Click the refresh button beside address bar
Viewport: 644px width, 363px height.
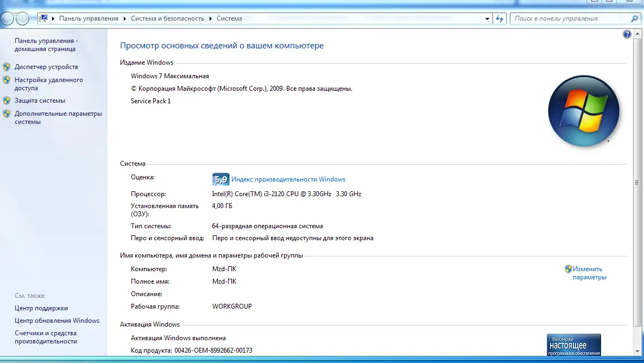point(500,18)
